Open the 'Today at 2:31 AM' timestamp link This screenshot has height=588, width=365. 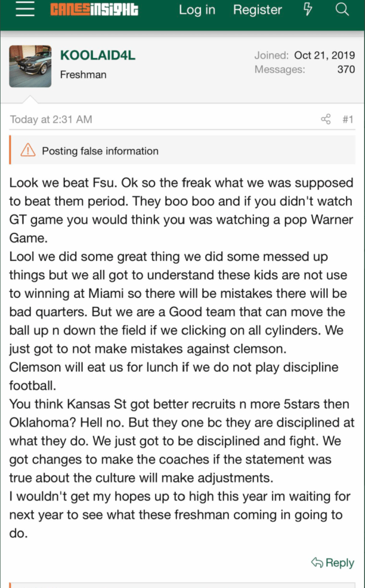click(51, 120)
